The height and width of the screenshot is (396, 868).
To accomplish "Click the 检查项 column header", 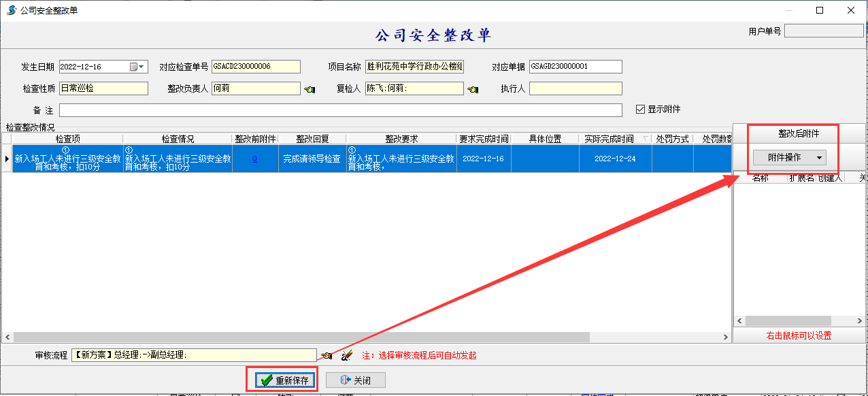I will pyautogui.click(x=67, y=139).
